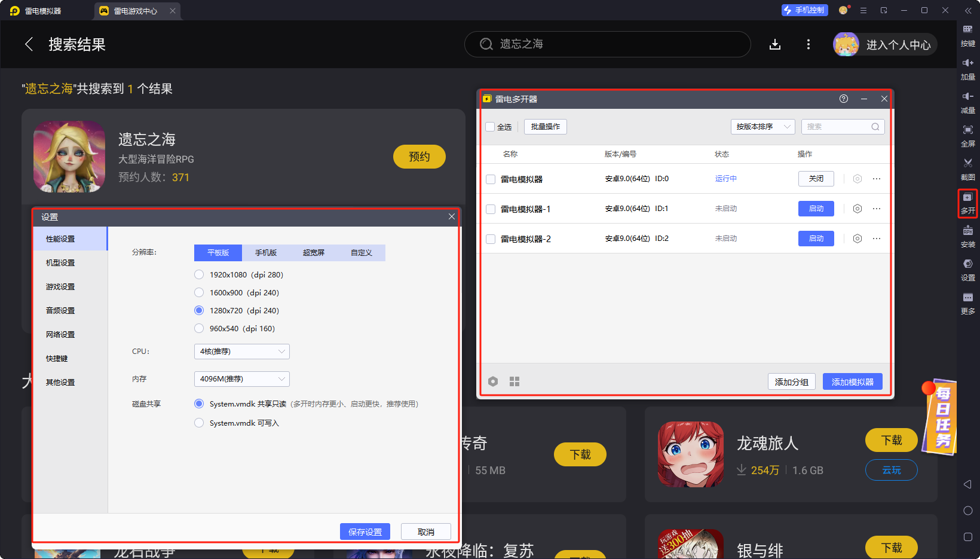Expand the CPU 4核(推荐) dropdown
This screenshot has width=980, height=559.
click(241, 351)
